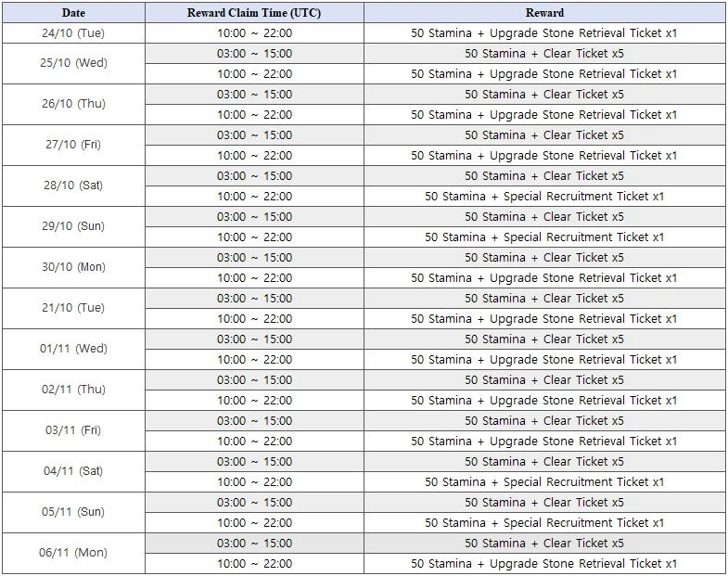Select the 04/11 (Sat) date cell
Viewport: 728px width, 576px height.
73,471
